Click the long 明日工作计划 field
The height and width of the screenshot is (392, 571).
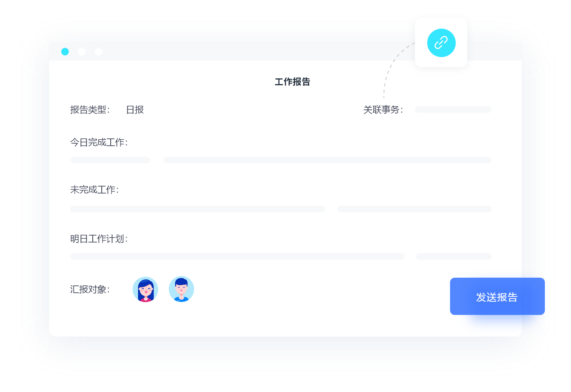(x=237, y=256)
